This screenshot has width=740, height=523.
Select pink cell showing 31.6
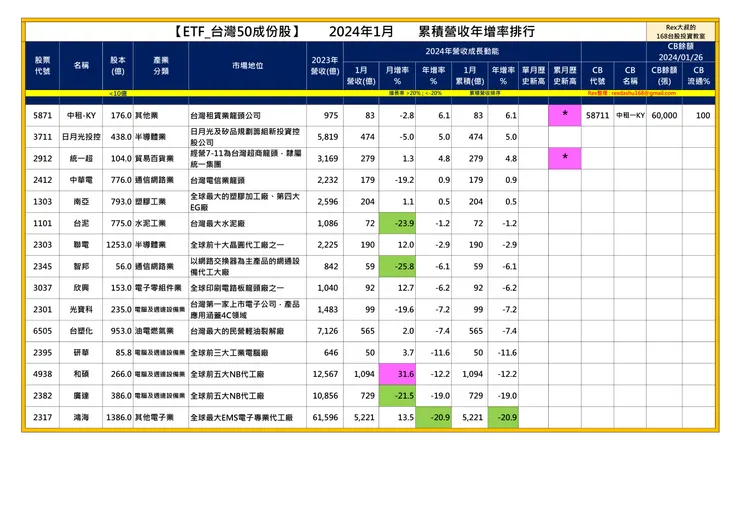pos(397,374)
